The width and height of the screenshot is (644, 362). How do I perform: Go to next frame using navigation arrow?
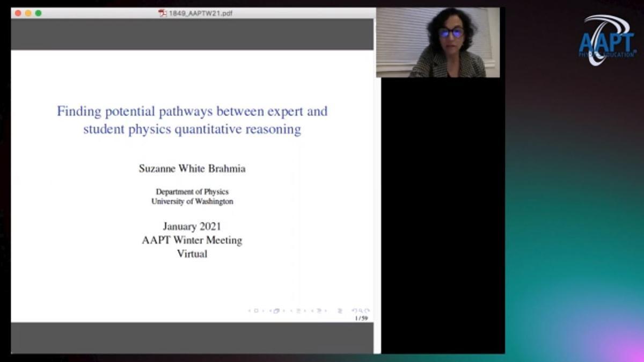[x=283, y=310]
